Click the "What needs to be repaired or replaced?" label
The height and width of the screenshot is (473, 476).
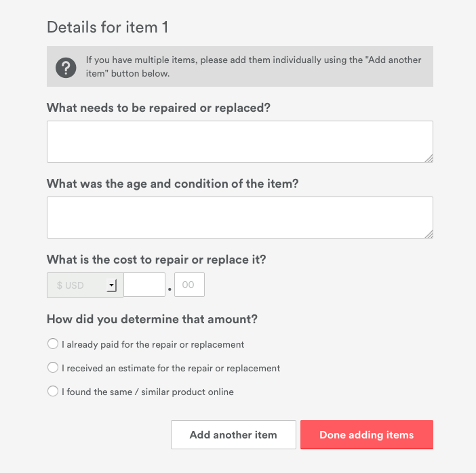pyautogui.click(x=159, y=108)
